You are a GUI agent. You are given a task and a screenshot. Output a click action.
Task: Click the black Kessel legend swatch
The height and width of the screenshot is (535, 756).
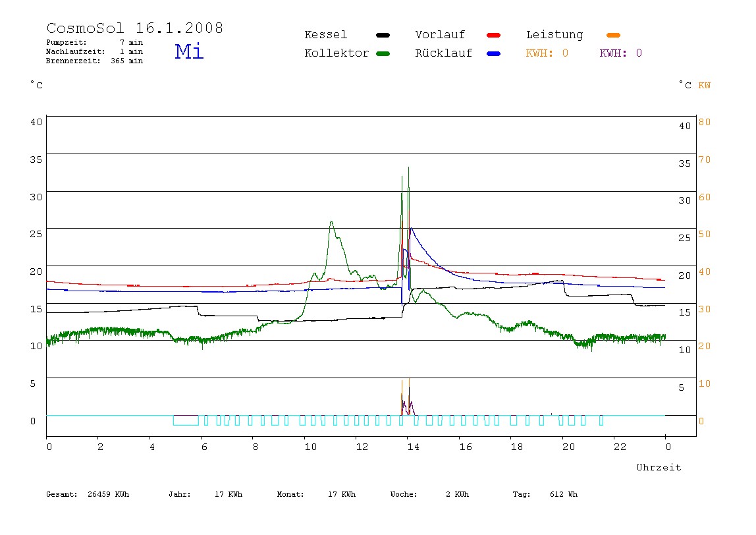tap(383, 35)
